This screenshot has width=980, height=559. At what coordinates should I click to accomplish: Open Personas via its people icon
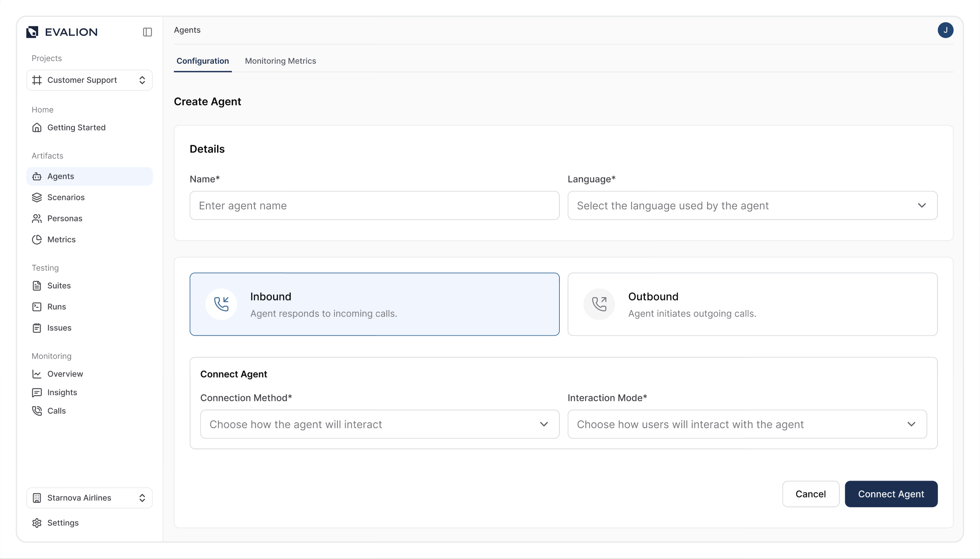[37, 219]
